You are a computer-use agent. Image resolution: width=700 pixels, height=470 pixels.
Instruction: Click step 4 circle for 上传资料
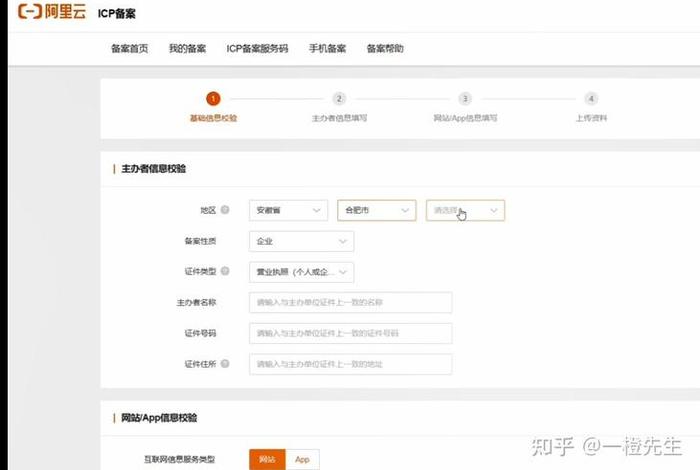coord(591,98)
